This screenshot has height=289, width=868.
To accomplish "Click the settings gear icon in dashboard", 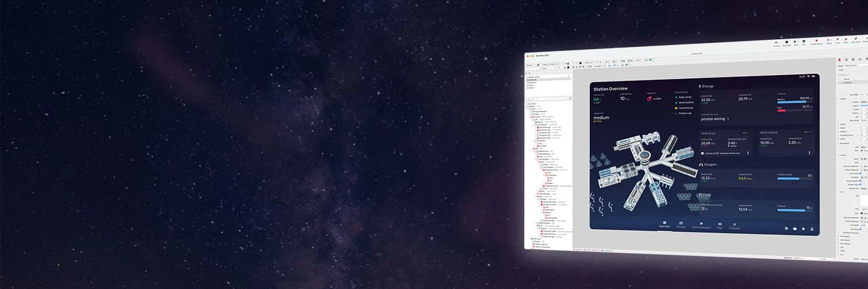I will [x=786, y=228].
